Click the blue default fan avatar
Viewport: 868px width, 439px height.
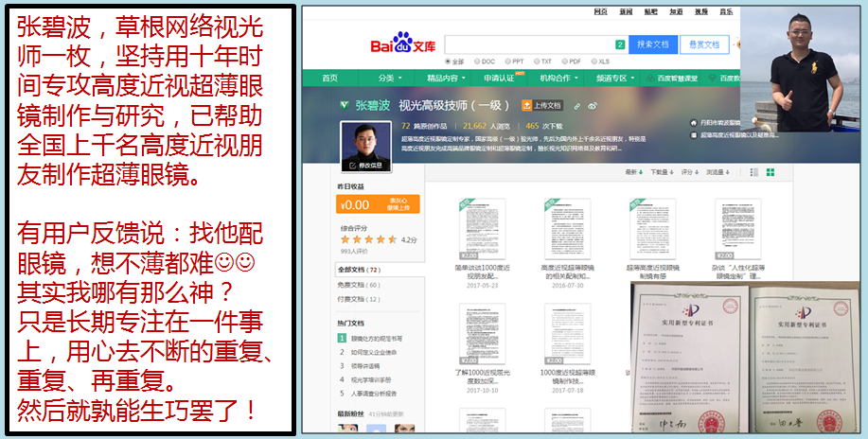coord(376,430)
